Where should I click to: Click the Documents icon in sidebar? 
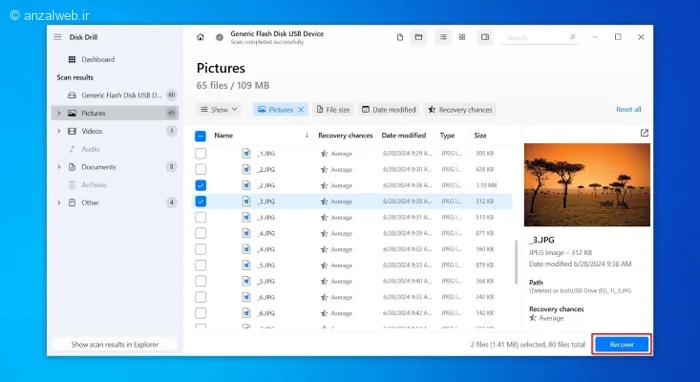click(x=72, y=167)
